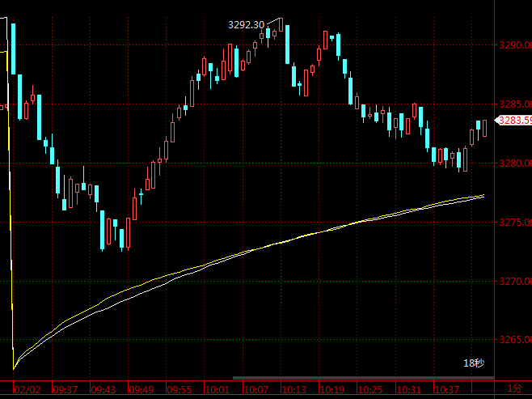Click the 10:31 time axis label

pos(408,389)
